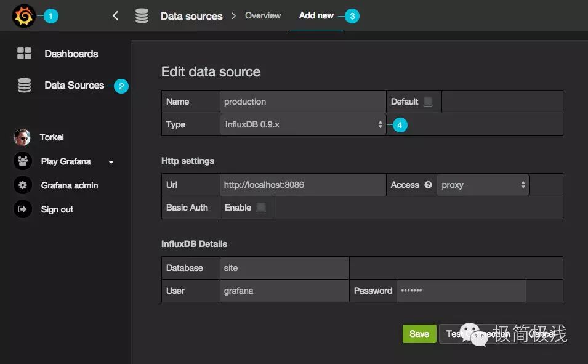Click Sign out in the sidebar
The width and height of the screenshot is (588, 364).
tap(57, 209)
